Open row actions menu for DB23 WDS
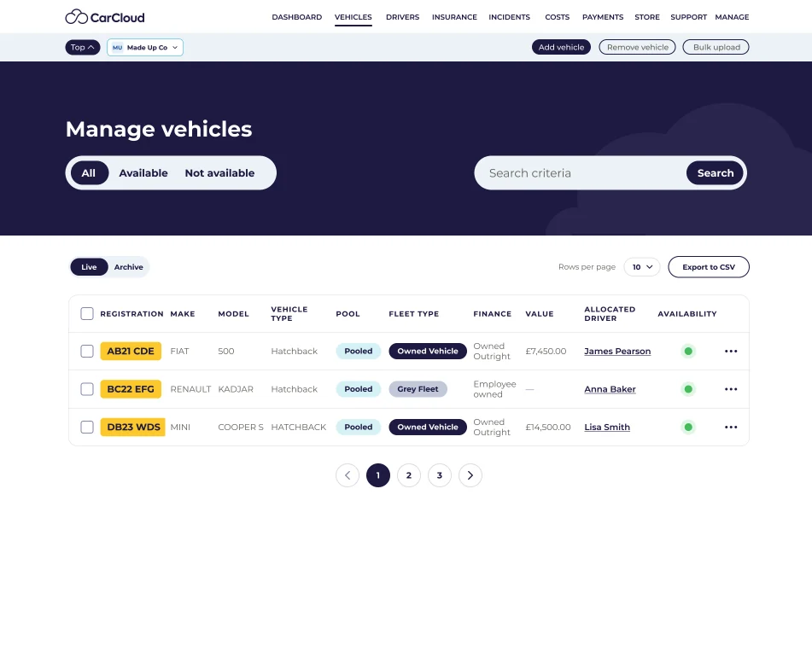Image resolution: width=812 pixels, height=646 pixels. (x=731, y=427)
